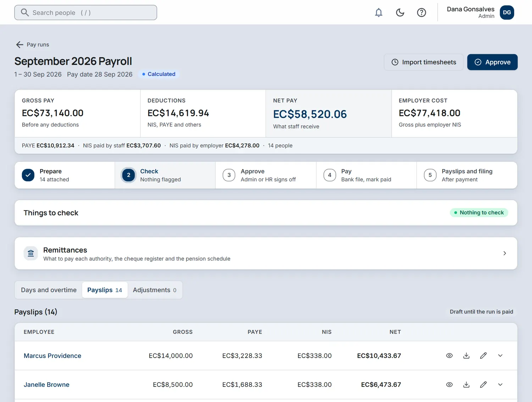The image size is (532, 402).
Task: Download Janelle Browne's payslip
Action: [x=466, y=385]
